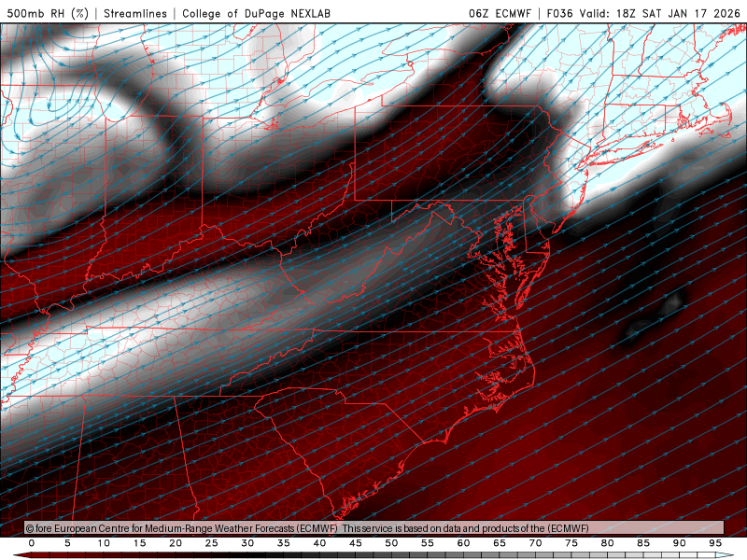Image resolution: width=747 pixels, height=560 pixels.
Task: Click the "40" color scale label
Action: [319, 543]
